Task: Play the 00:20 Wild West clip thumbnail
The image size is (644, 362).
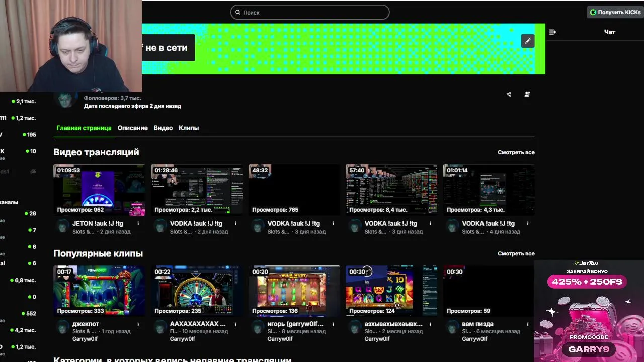Action: click(x=294, y=291)
